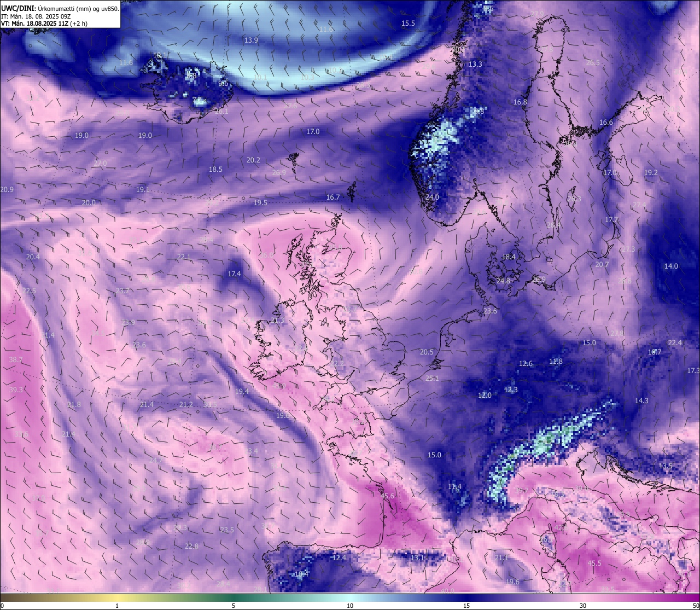
Task: Click the 13.9 value label
Action: [251, 40]
